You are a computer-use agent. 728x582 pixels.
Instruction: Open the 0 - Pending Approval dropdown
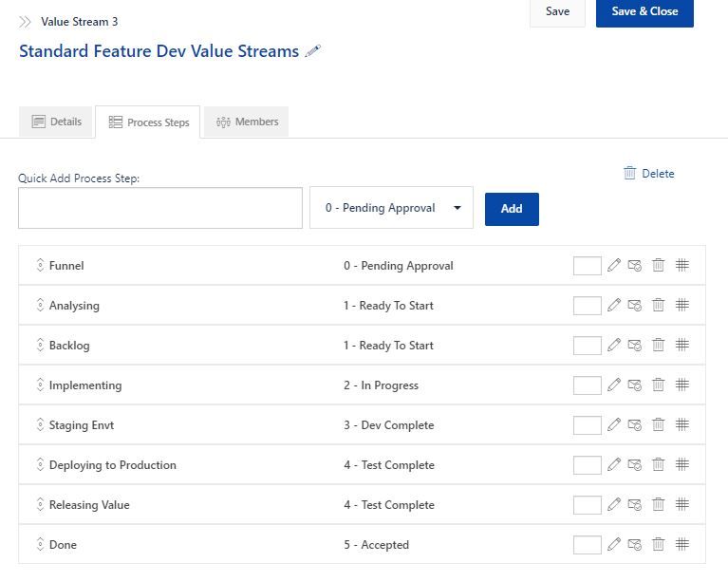coord(391,208)
